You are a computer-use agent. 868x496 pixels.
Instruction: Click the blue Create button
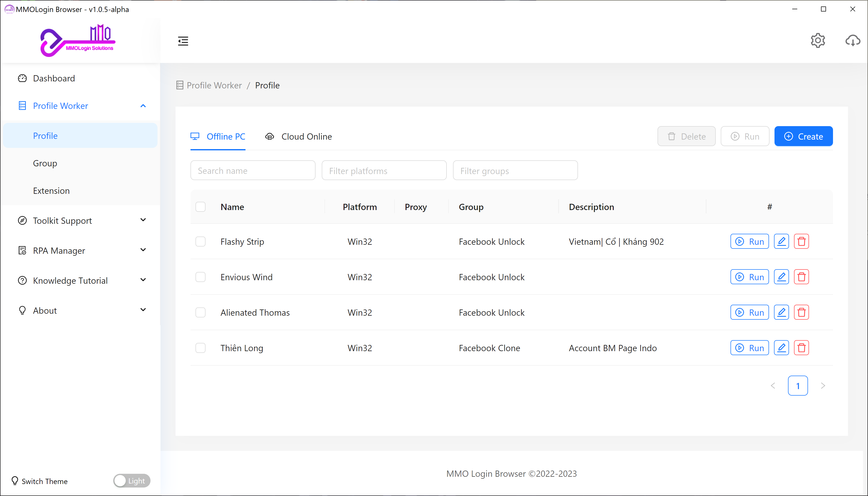(803, 136)
